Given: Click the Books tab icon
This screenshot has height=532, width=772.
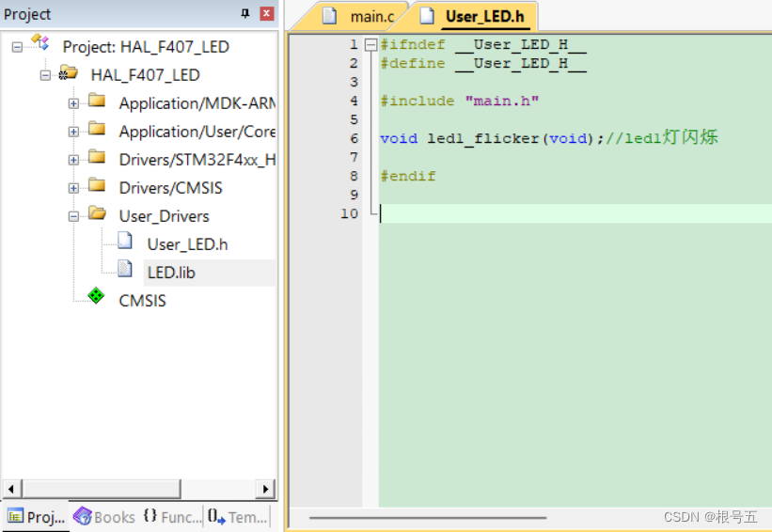Looking at the screenshot, I should point(82,516).
